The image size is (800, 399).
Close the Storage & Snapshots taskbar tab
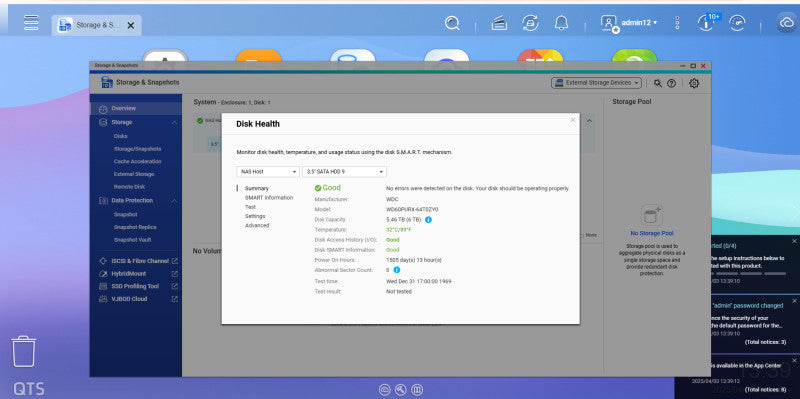pyautogui.click(x=131, y=25)
